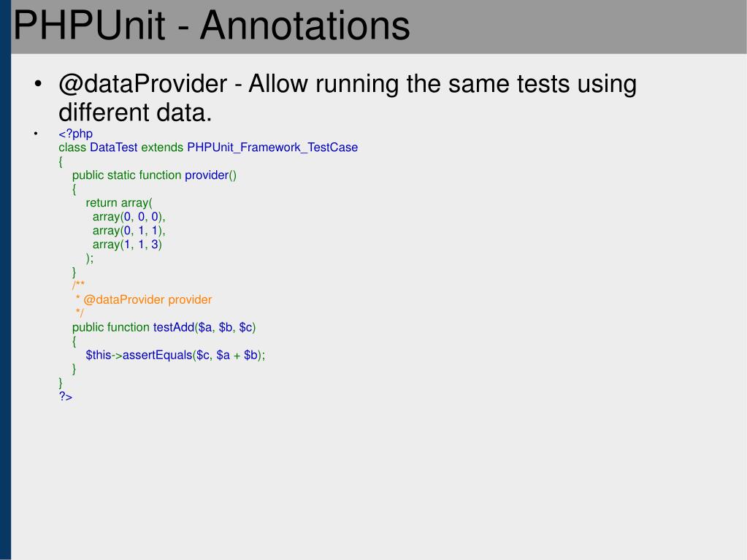This screenshot has width=747, height=560.
Task: Click the words 'different data.'
Action: coord(135,112)
